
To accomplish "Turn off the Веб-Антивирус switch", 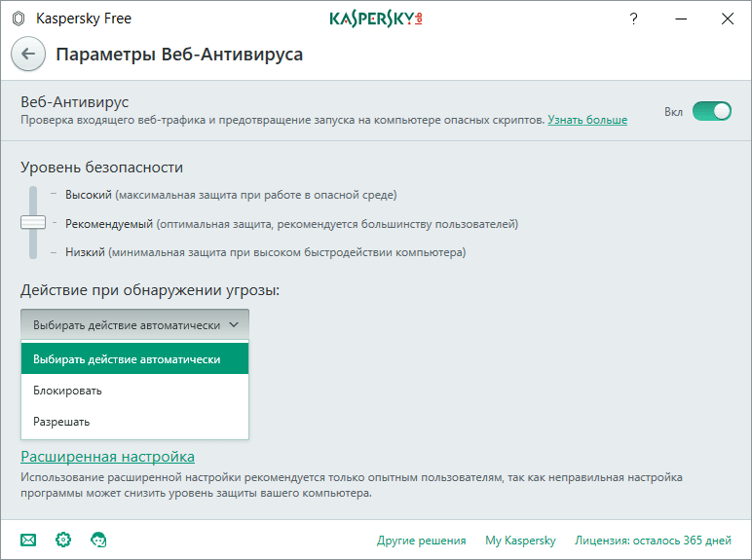I will point(712,111).
